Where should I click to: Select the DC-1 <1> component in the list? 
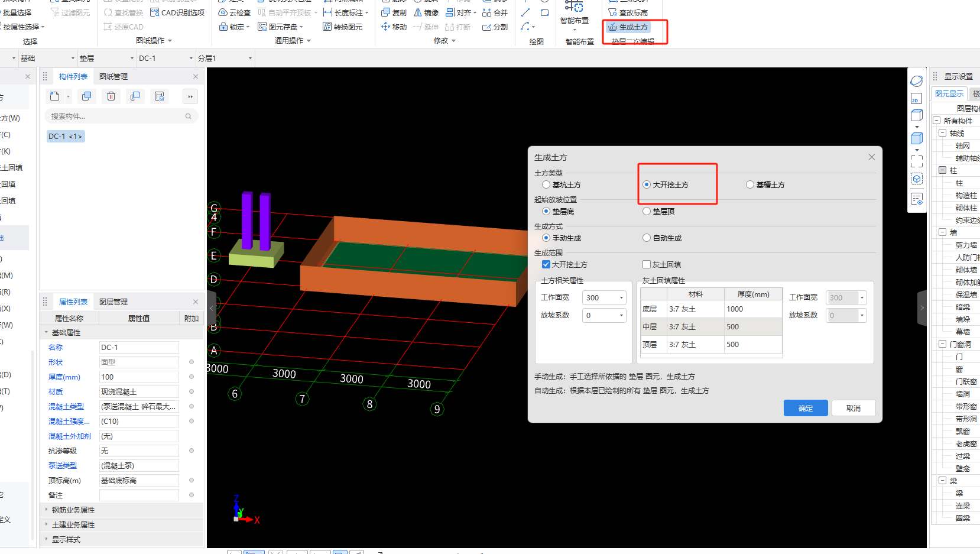pyautogui.click(x=66, y=137)
